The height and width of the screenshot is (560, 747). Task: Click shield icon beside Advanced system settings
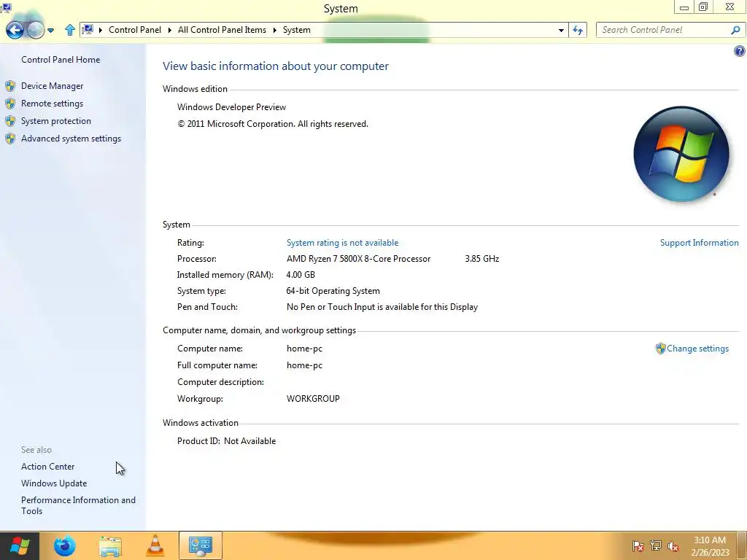click(x=10, y=139)
